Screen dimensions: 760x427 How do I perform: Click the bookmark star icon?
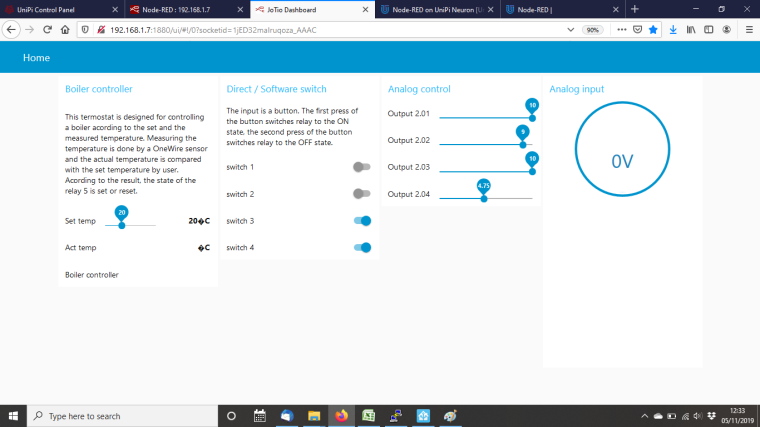(652, 29)
